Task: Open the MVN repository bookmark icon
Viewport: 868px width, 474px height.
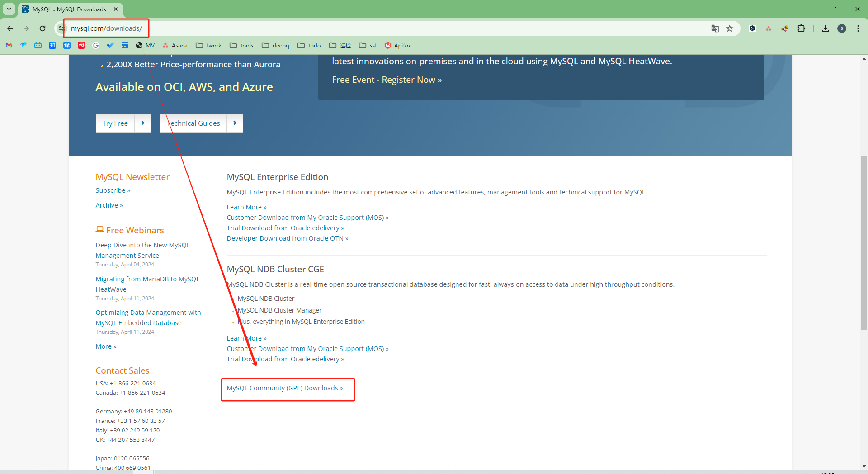Action: point(125,45)
